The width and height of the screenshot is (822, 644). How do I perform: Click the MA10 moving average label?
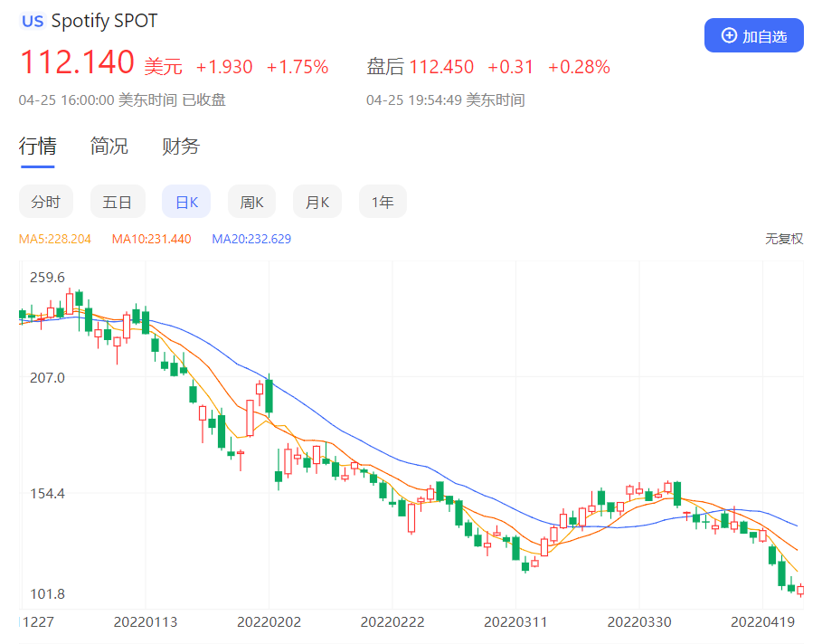pyautogui.click(x=151, y=239)
